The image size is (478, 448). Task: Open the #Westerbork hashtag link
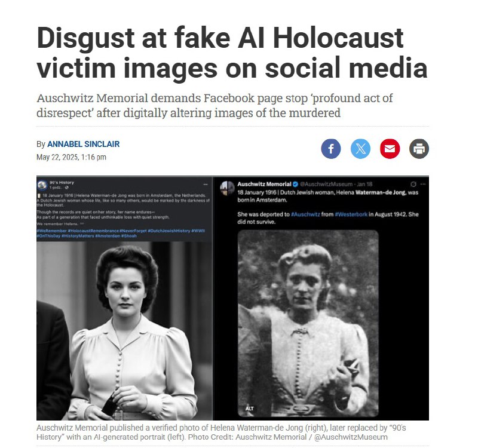[351, 214]
